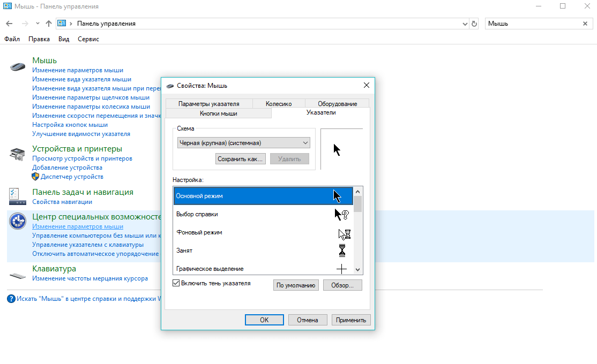Click the Mouse category icon
The width and height of the screenshot is (597, 364).
click(x=18, y=67)
